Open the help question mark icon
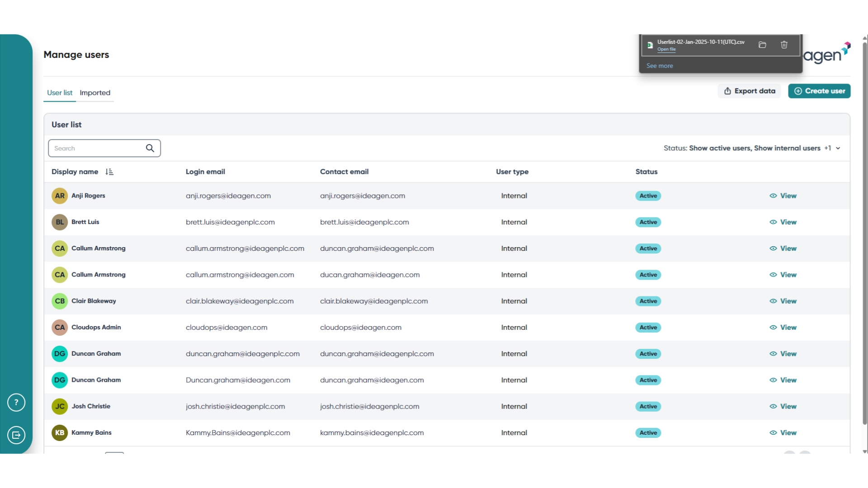The width and height of the screenshot is (868, 488). [x=16, y=402]
